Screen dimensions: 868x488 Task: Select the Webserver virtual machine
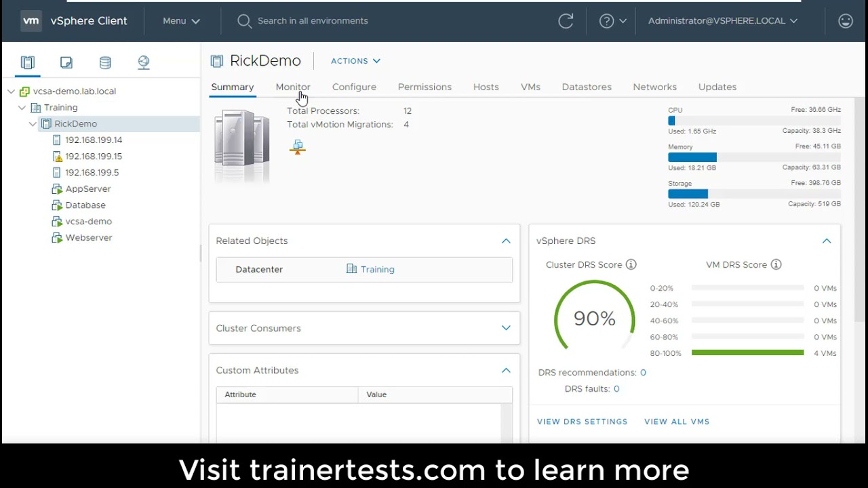point(89,237)
